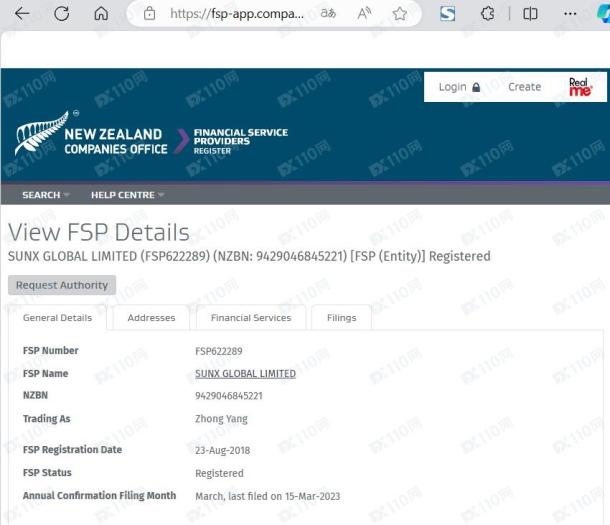Activate the read aloud icon

pos(364,14)
